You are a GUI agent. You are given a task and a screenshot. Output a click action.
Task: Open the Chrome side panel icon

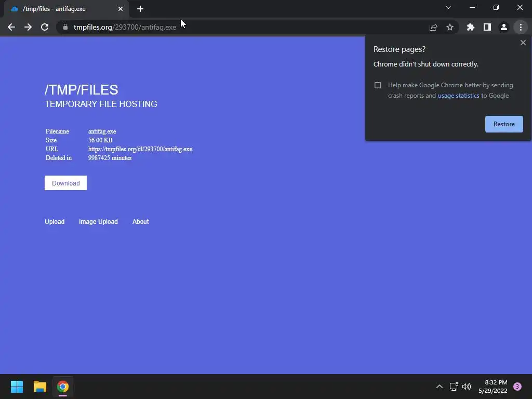pos(487,27)
